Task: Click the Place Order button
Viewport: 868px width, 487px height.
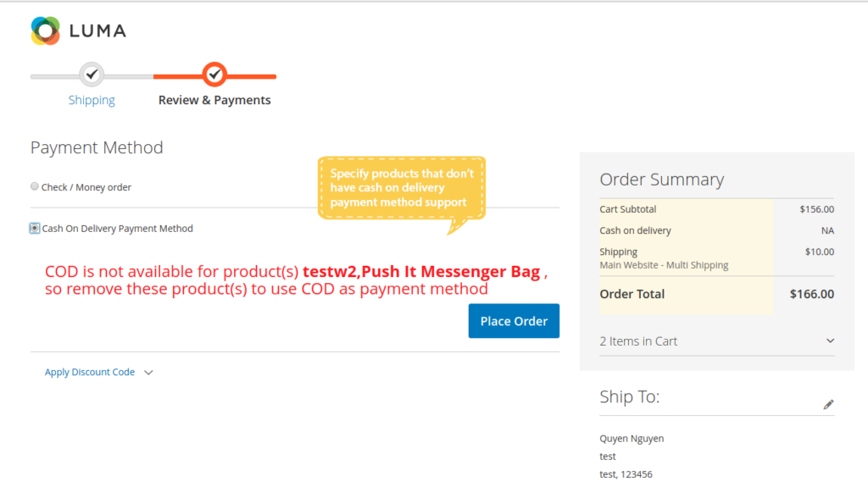Action: click(x=514, y=321)
